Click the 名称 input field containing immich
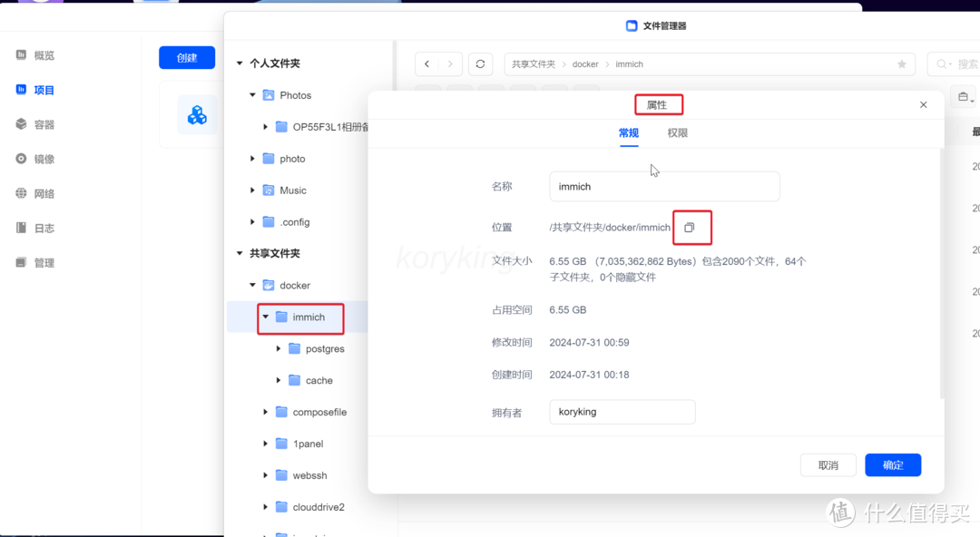Image resolution: width=980 pixels, height=537 pixels. 664,187
